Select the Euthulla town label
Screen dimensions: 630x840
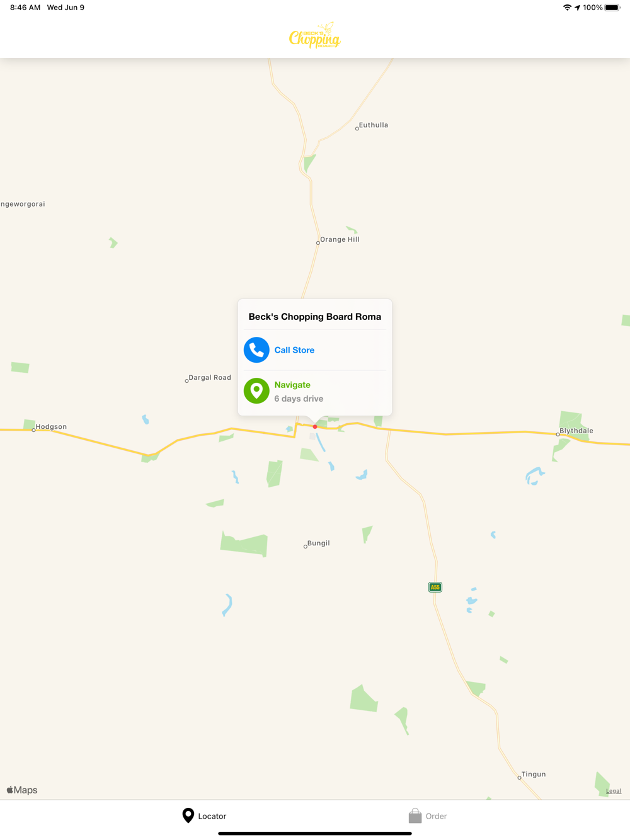[x=373, y=125]
